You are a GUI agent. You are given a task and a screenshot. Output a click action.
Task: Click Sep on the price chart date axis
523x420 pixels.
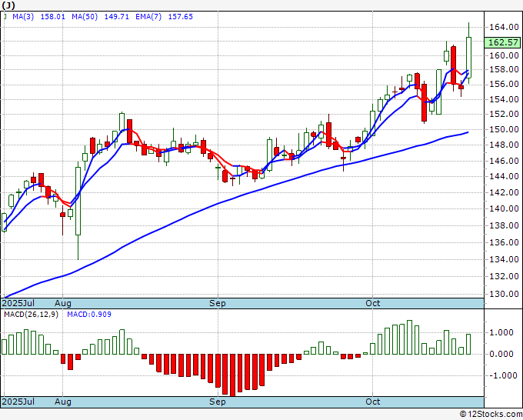pos(218,303)
